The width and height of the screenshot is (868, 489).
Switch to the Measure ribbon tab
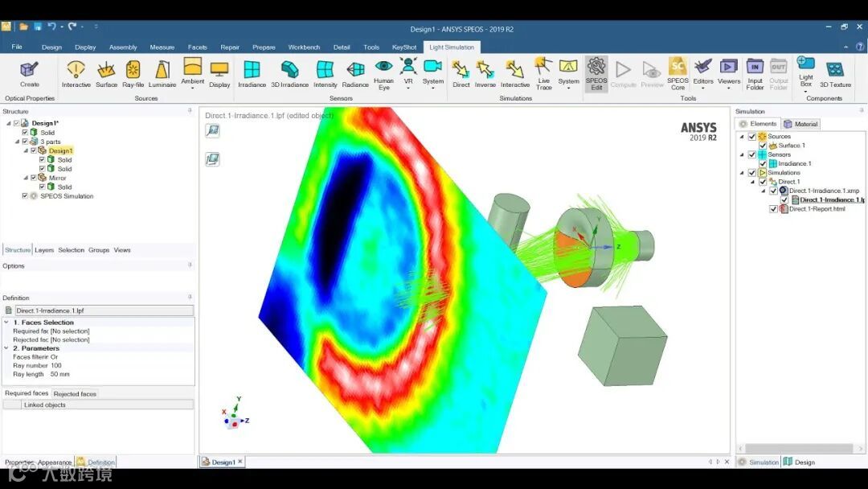(162, 47)
